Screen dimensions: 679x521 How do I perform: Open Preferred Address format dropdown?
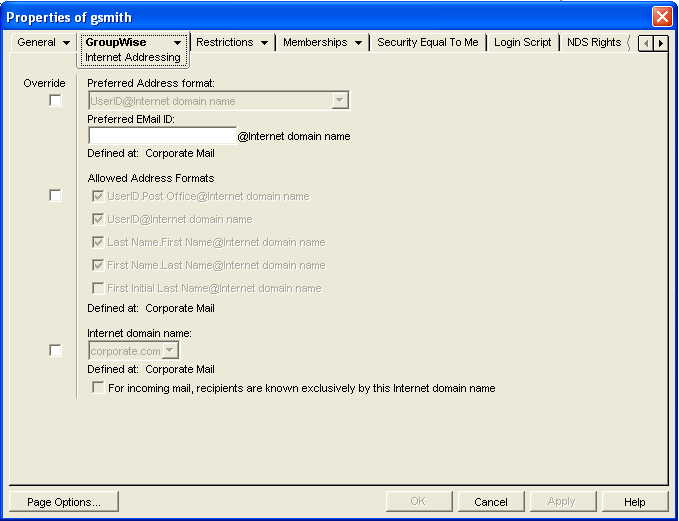point(340,101)
